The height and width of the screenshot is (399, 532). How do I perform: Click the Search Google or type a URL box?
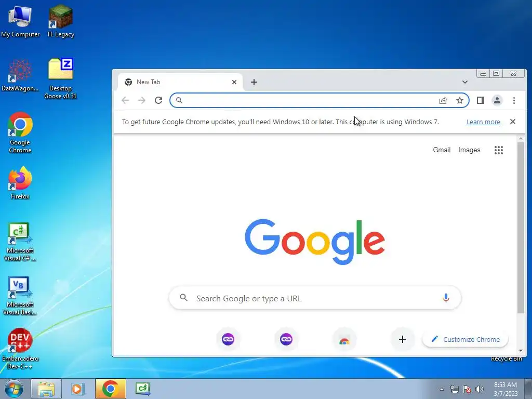pos(315,298)
